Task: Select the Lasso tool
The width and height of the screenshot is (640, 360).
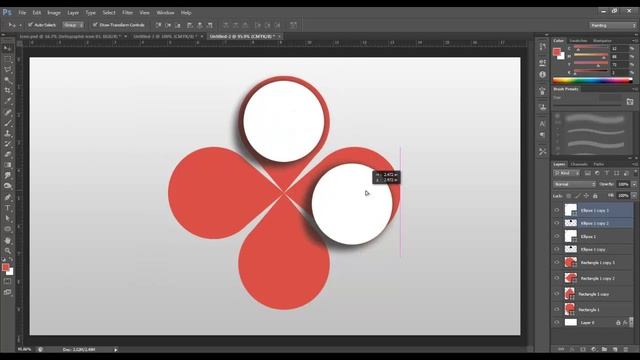Action: [x=7, y=70]
